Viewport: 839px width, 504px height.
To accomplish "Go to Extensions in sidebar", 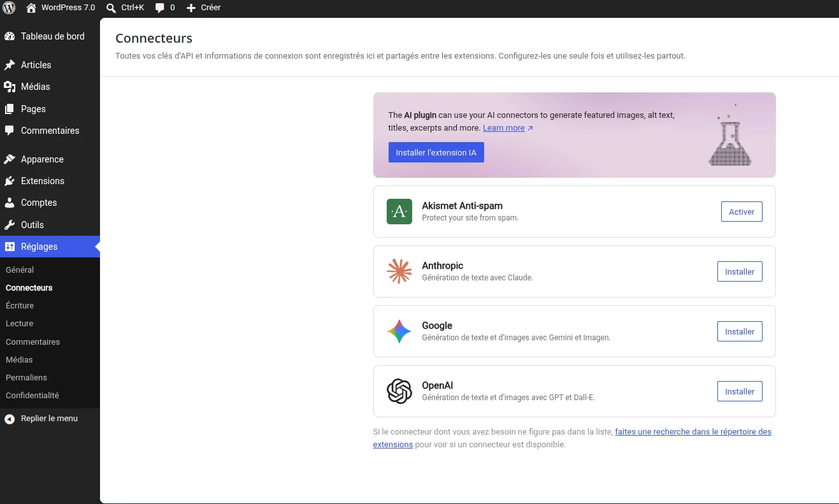I will [x=50, y=181].
